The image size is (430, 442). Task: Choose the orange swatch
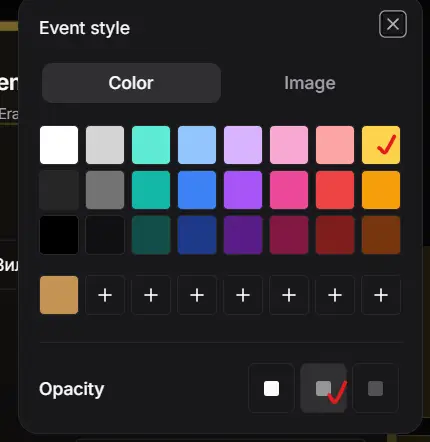(x=381, y=190)
